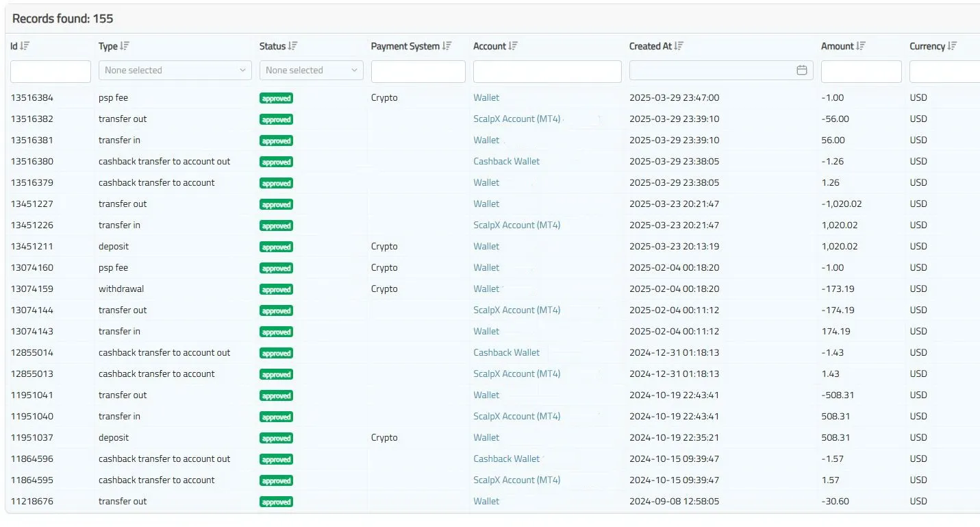Click approved badge in row 11951037
This screenshot has width=980, height=527.
277,438
